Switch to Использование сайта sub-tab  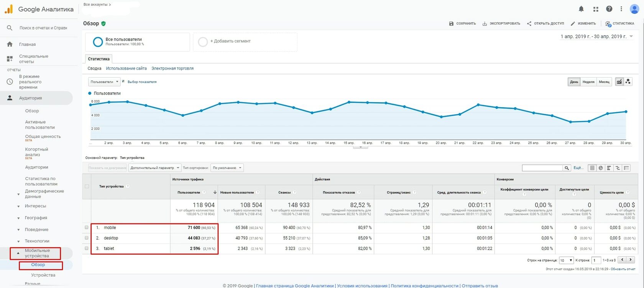127,68
